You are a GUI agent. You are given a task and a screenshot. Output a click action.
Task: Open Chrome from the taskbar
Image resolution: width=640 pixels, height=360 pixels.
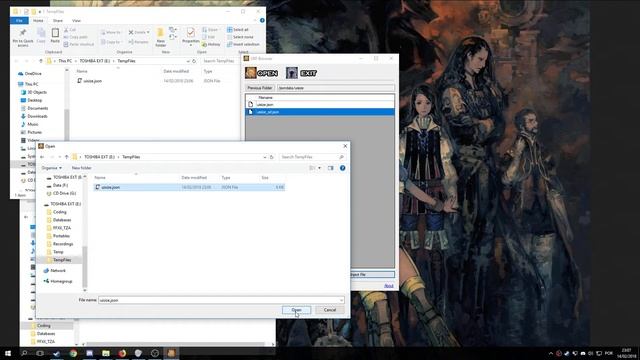[73, 353]
